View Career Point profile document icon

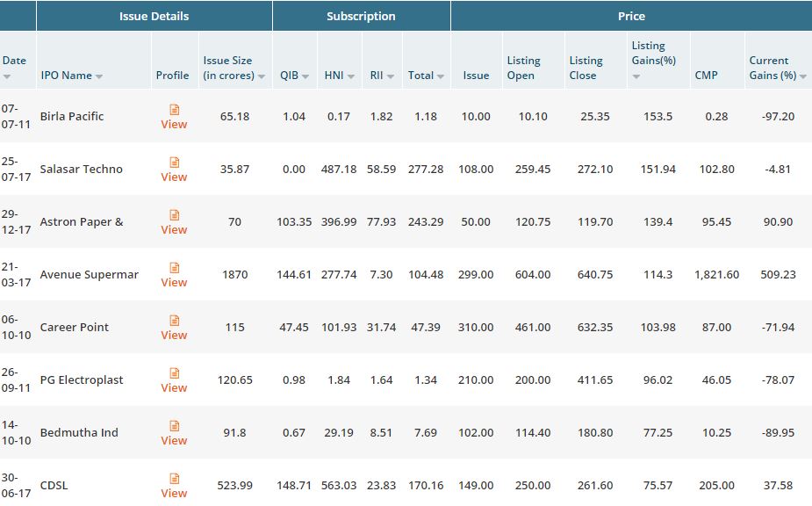point(174,321)
